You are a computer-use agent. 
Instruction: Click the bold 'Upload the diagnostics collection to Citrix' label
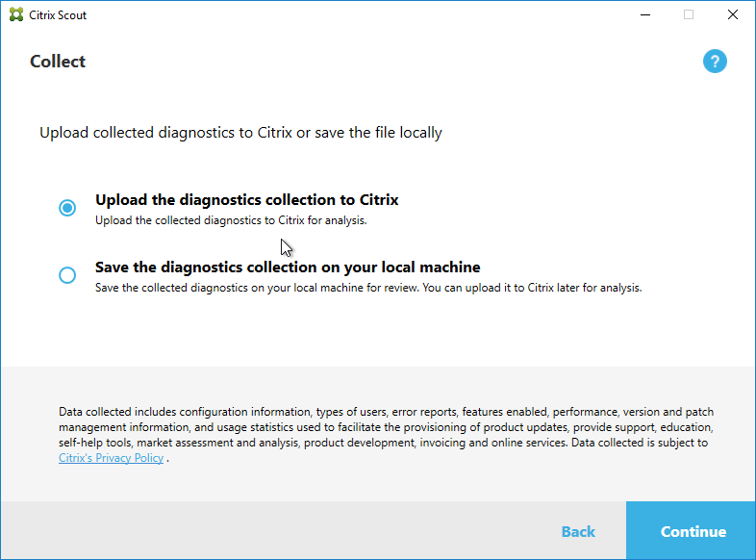(x=246, y=200)
